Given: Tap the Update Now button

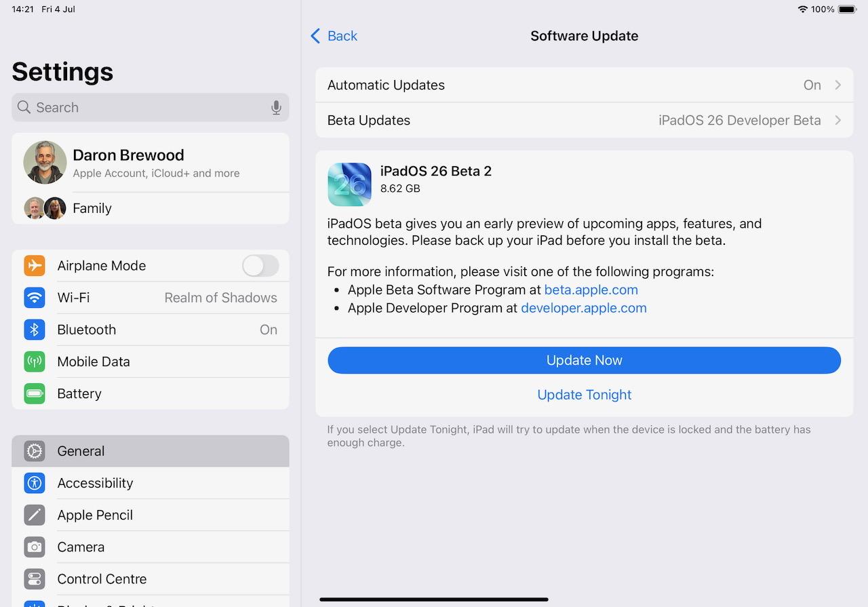Looking at the screenshot, I should coord(585,360).
